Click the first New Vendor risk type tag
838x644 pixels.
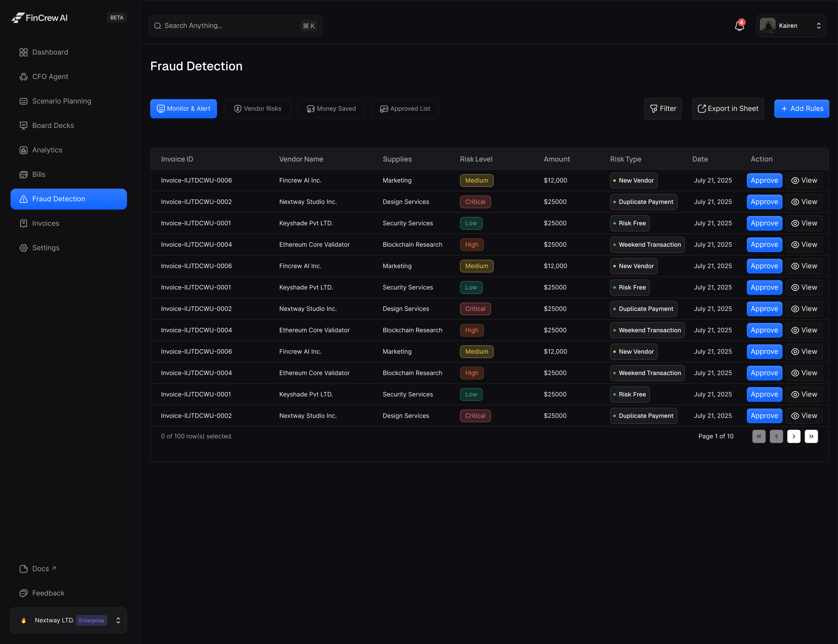[634, 181]
